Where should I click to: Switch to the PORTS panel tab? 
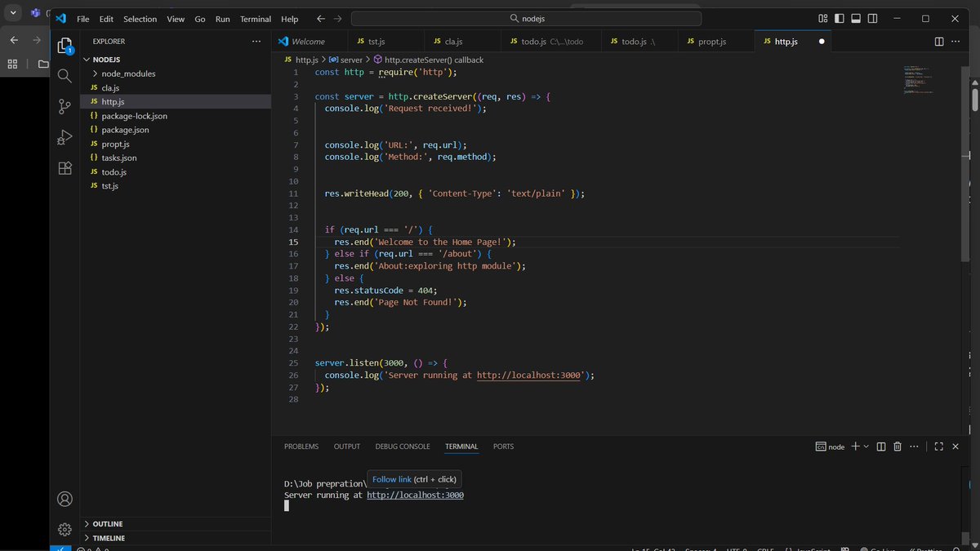503,447
